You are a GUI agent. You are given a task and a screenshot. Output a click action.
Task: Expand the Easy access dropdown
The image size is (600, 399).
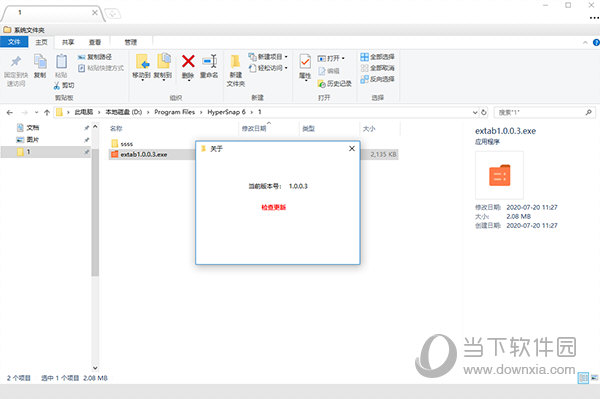(268, 68)
